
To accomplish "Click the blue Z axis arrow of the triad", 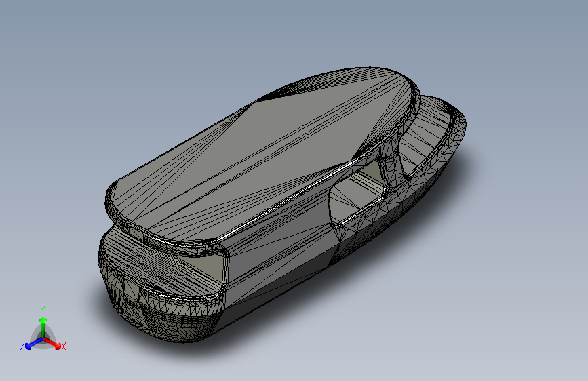I will tap(34, 343).
